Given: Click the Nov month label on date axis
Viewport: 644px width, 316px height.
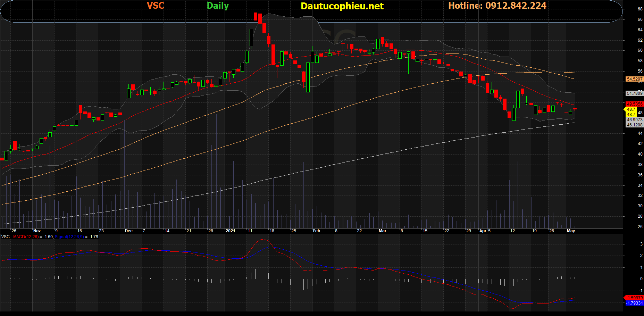Looking at the screenshot, I should tap(37, 231).
